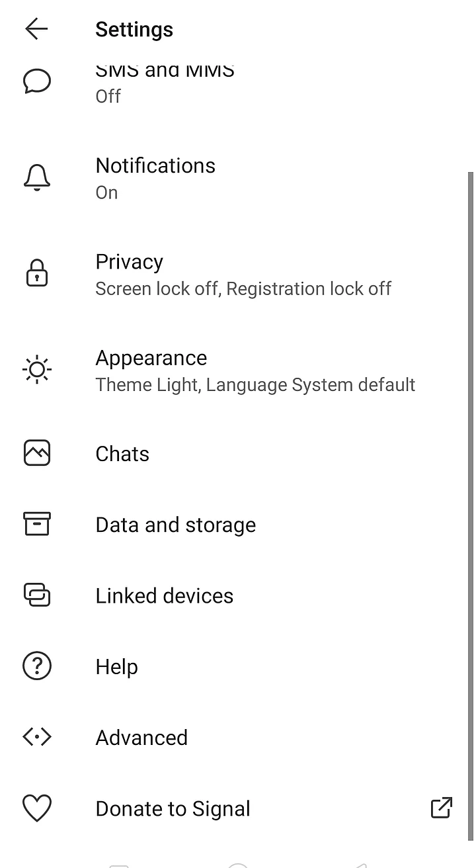476x868 pixels.
Task: Tap the Chats picture icon
Action: [x=37, y=453]
